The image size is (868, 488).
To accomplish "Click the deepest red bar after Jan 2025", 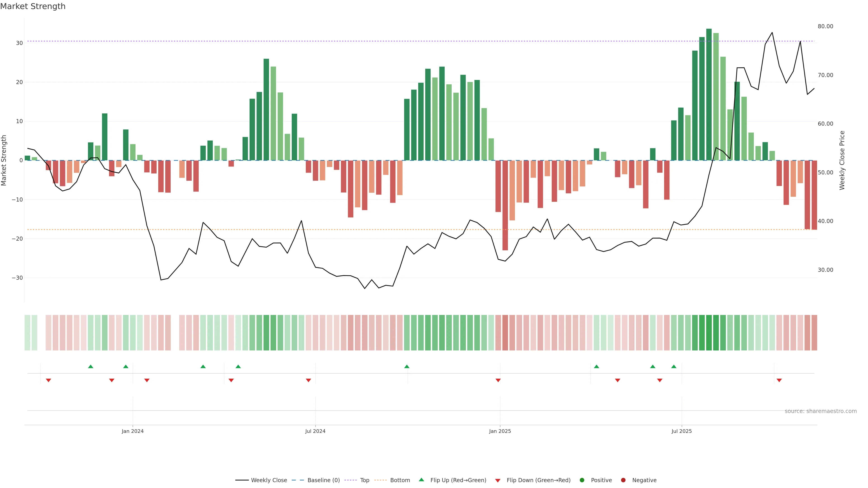I will click(x=505, y=205).
